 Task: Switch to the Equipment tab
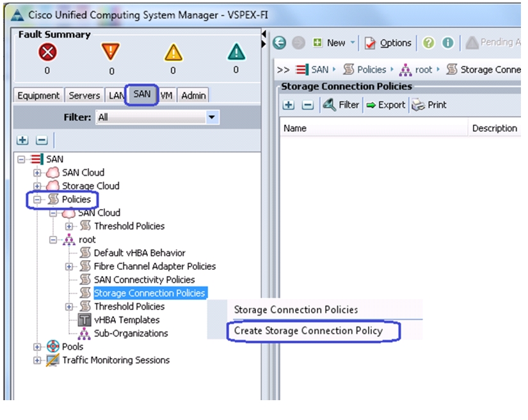(x=38, y=95)
